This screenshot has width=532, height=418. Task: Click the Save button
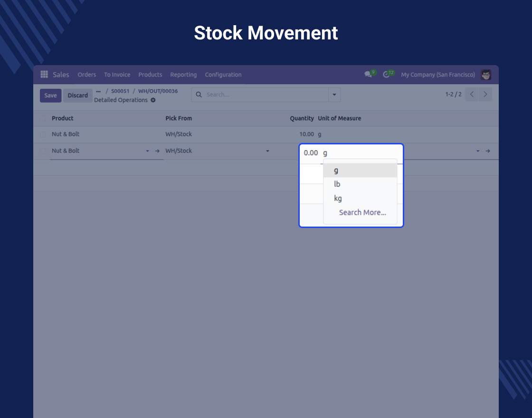[x=50, y=95]
